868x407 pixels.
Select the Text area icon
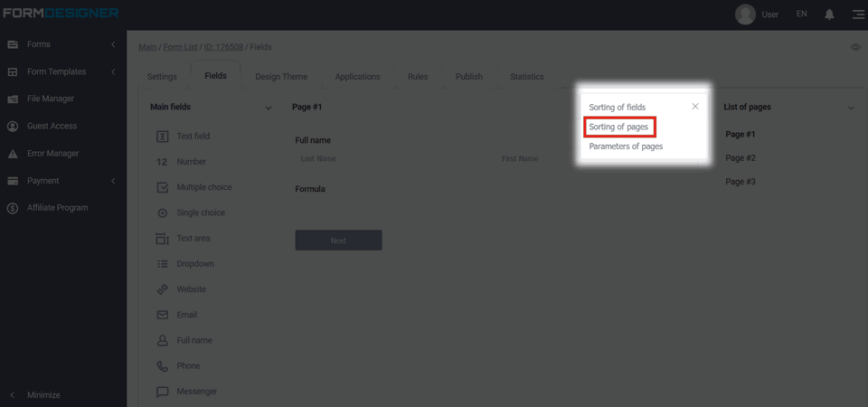(163, 239)
